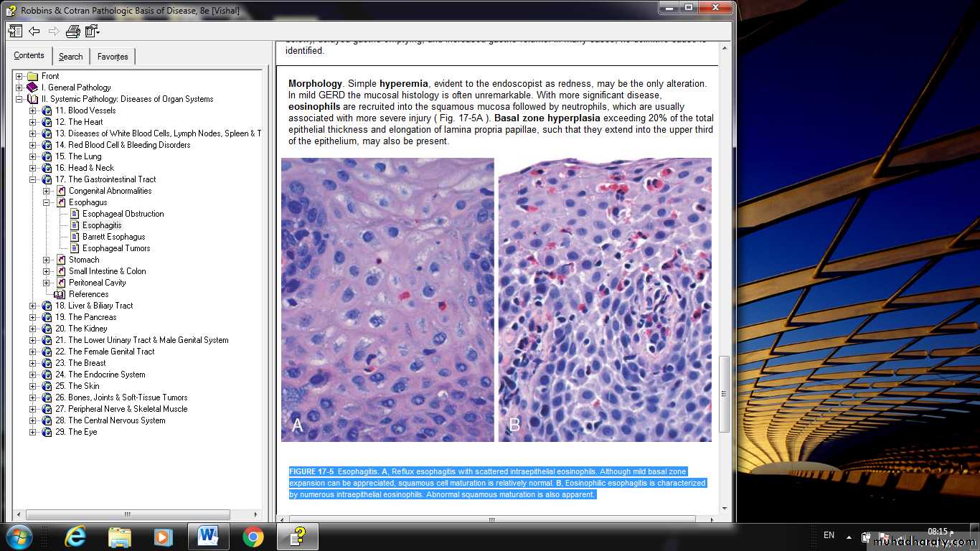Print the current topic with printer icon
980x551 pixels.
[72, 31]
